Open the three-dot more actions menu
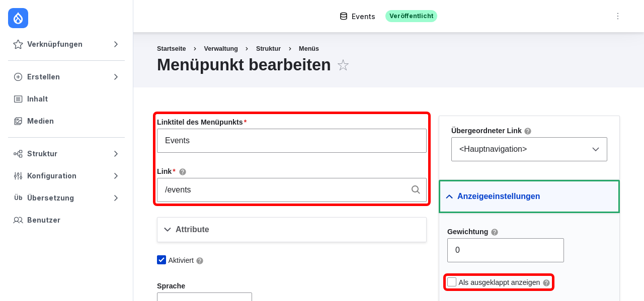Image resolution: width=644 pixels, height=301 pixels. coord(618,16)
